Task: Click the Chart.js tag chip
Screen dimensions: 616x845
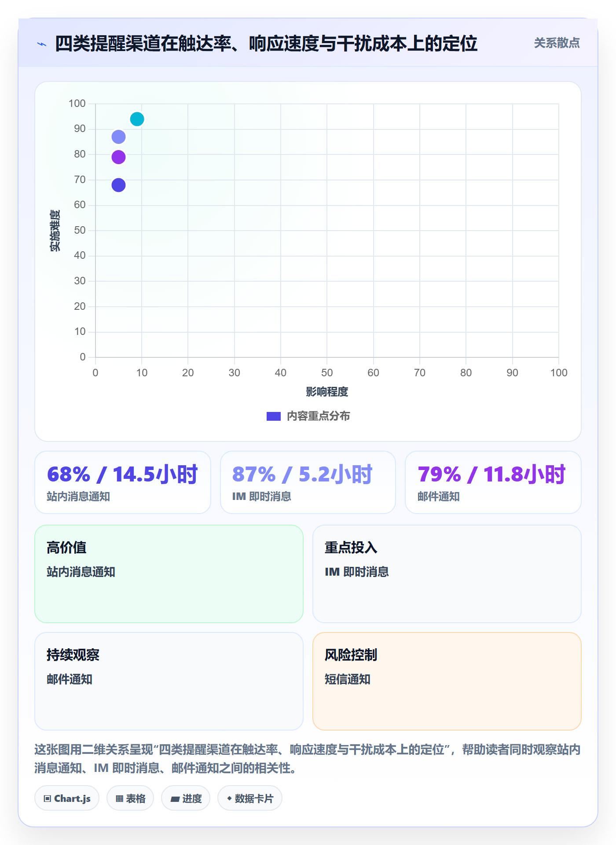Action: (67, 798)
